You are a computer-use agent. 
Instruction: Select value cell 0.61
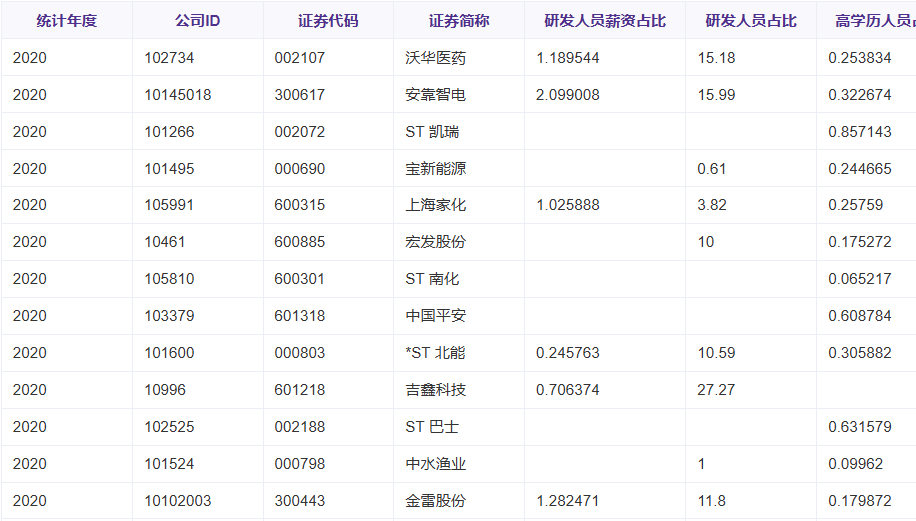(x=751, y=169)
